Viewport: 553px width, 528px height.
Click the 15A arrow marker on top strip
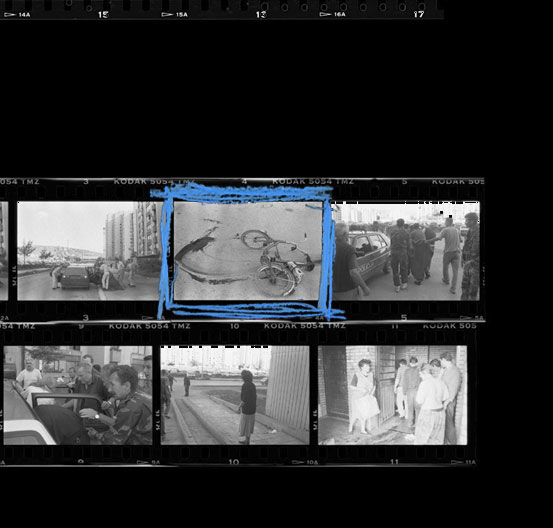click(175, 15)
